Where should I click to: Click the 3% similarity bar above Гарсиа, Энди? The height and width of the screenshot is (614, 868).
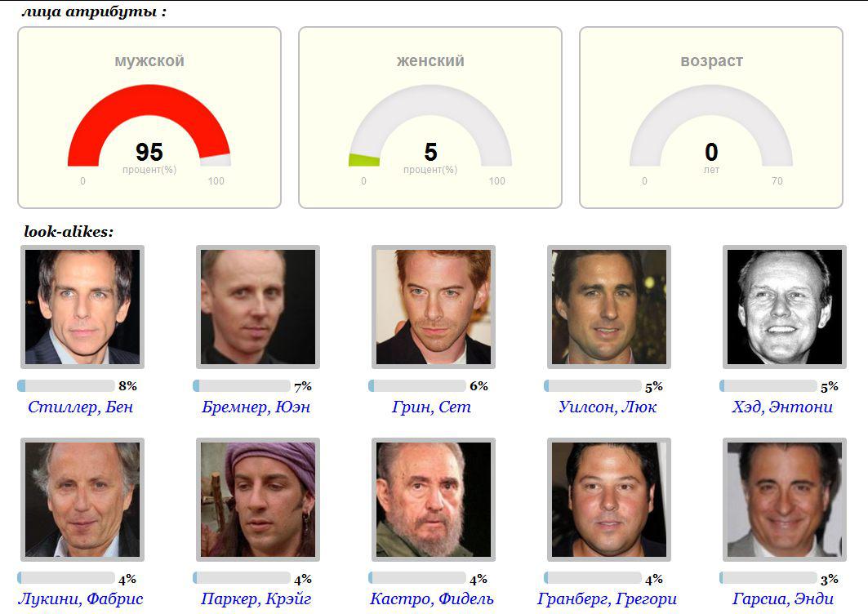(x=768, y=579)
